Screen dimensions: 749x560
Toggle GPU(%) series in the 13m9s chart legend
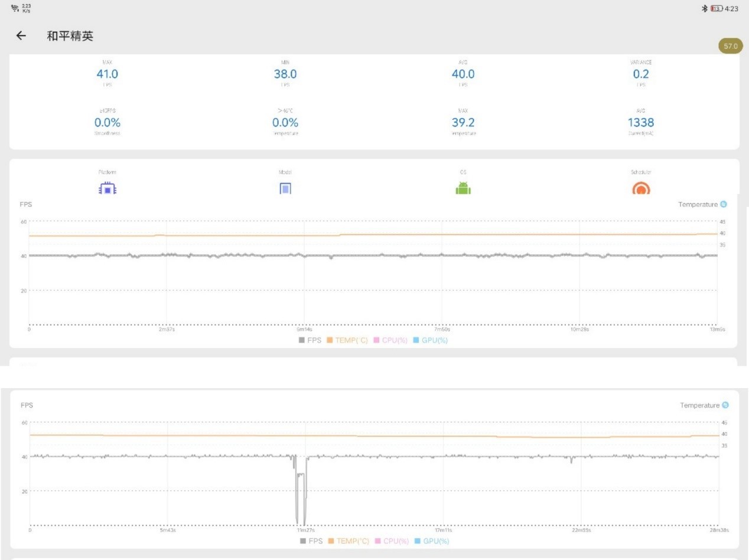point(430,340)
